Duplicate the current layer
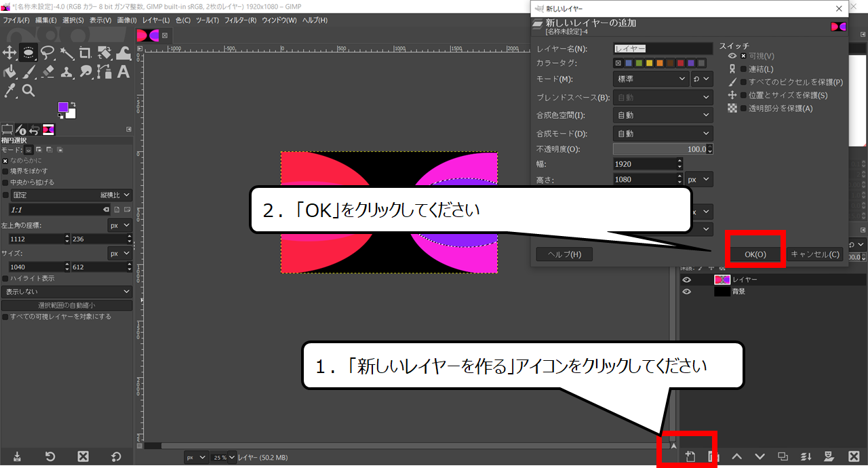 point(783,456)
